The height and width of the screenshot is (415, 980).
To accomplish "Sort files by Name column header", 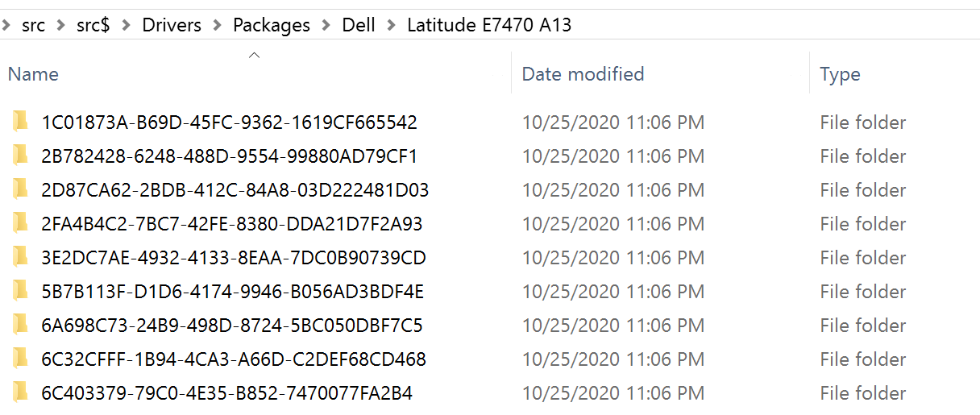I will [33, 74].
